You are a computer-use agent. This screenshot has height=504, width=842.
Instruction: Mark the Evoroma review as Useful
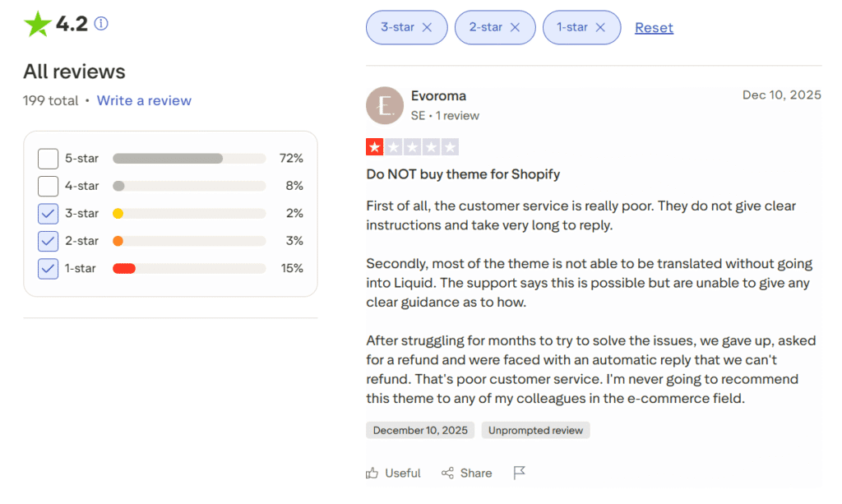coord(393,473)
